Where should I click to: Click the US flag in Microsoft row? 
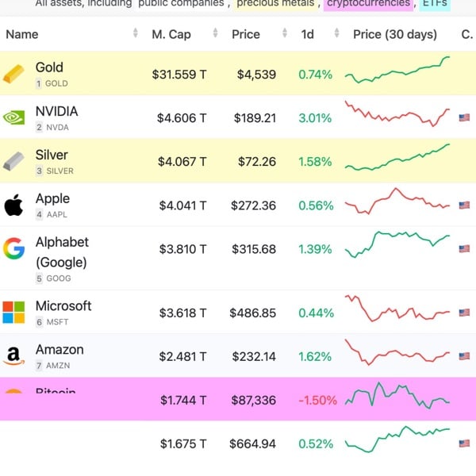click(464, 313)
